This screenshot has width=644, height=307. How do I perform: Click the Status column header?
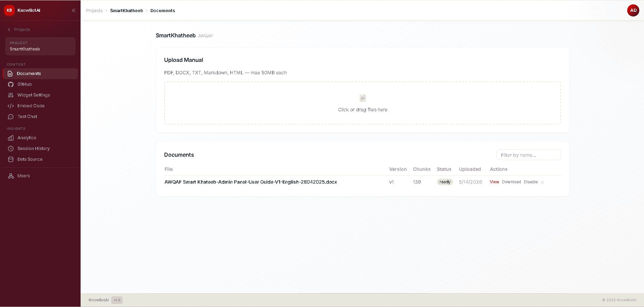(444, 169)
